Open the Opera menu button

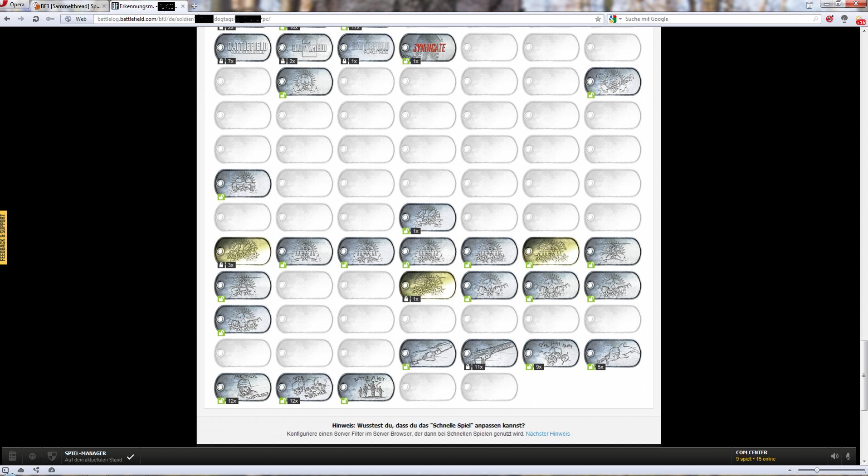[x=15, y=5]
